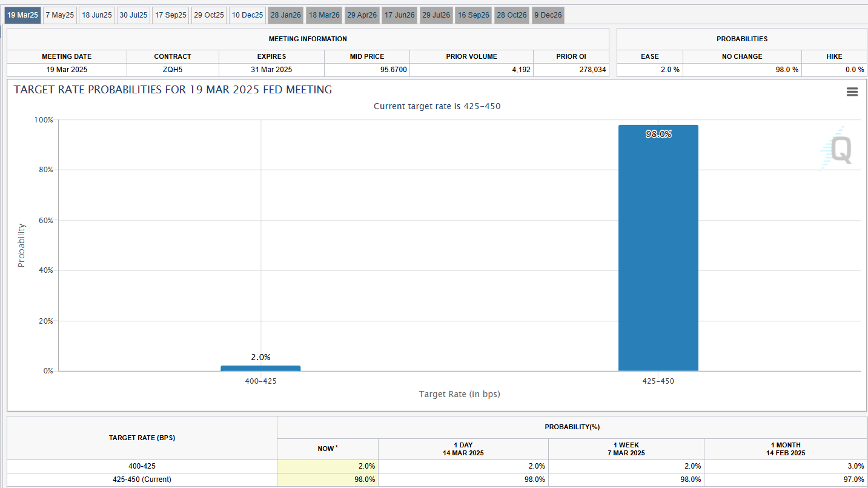Viewport: 868px width, 488px height.
Task: Click the MID PRICE column header
Action: (x=366, y=56)
